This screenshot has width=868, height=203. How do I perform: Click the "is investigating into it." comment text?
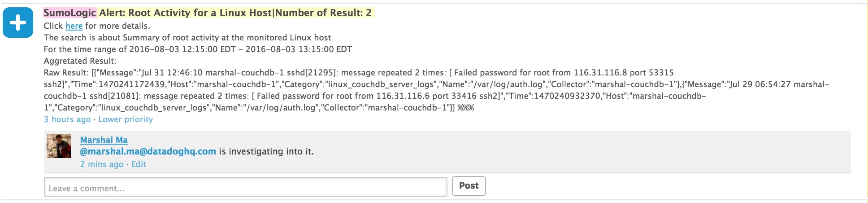tap(266, 152)
